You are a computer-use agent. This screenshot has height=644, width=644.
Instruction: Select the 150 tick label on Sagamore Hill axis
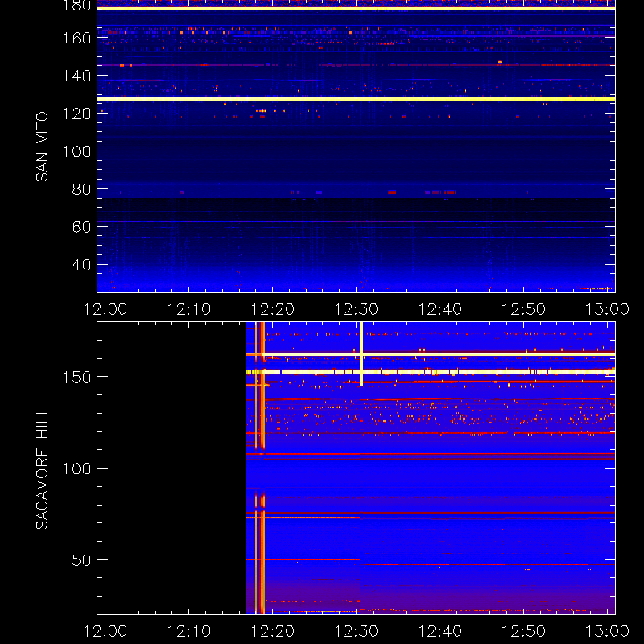[76, 377]
